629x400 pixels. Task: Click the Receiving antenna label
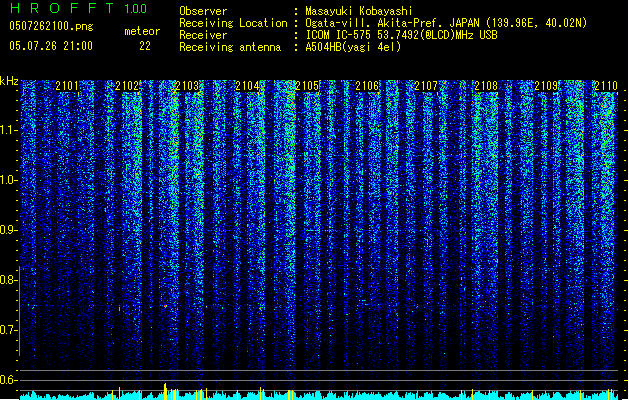[230, 47]
